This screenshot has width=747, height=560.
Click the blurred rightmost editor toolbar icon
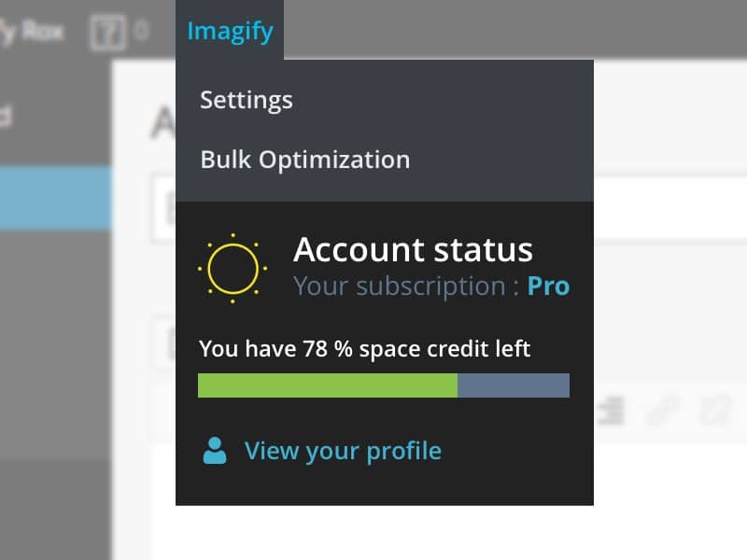[715, 410]
